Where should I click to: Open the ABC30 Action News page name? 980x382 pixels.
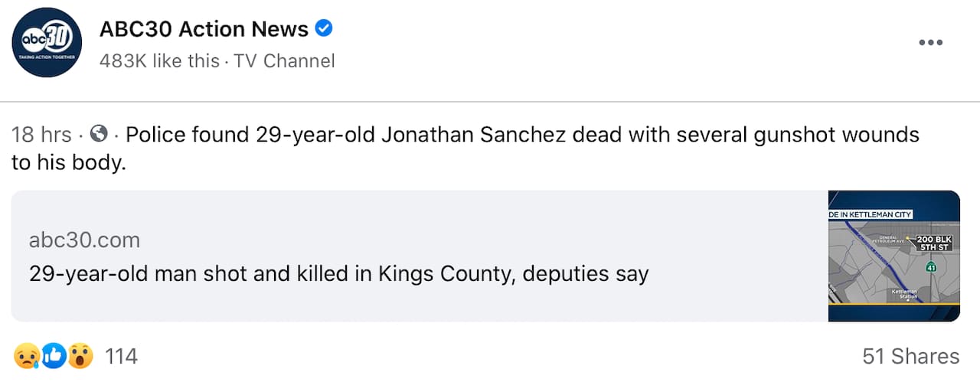[x=204, y=29]
